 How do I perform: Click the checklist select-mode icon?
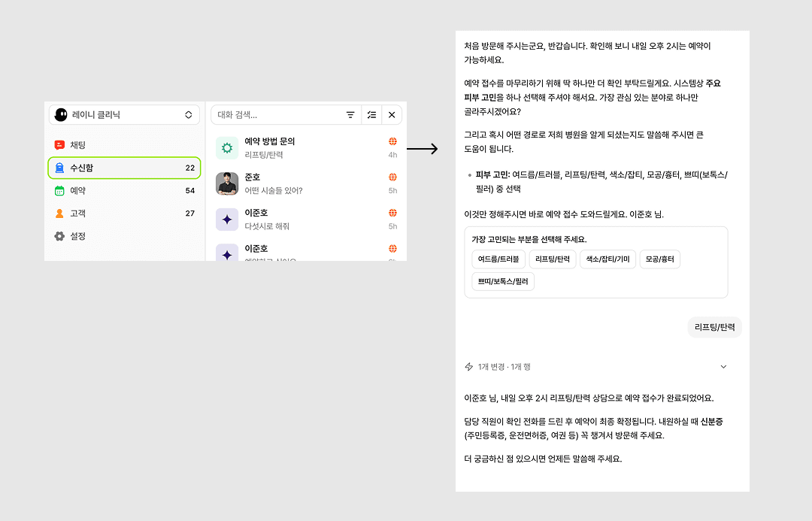tap(372, 115)
